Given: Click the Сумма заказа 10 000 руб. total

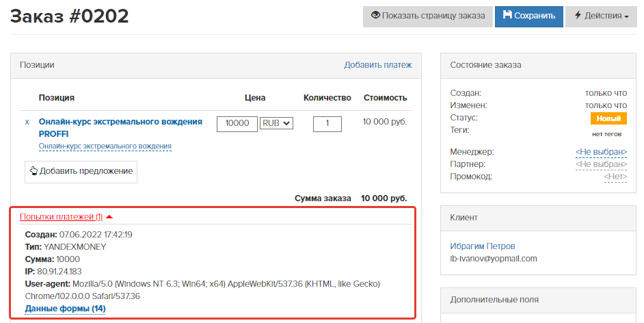Looking at the screenshot, I should 351,198.
